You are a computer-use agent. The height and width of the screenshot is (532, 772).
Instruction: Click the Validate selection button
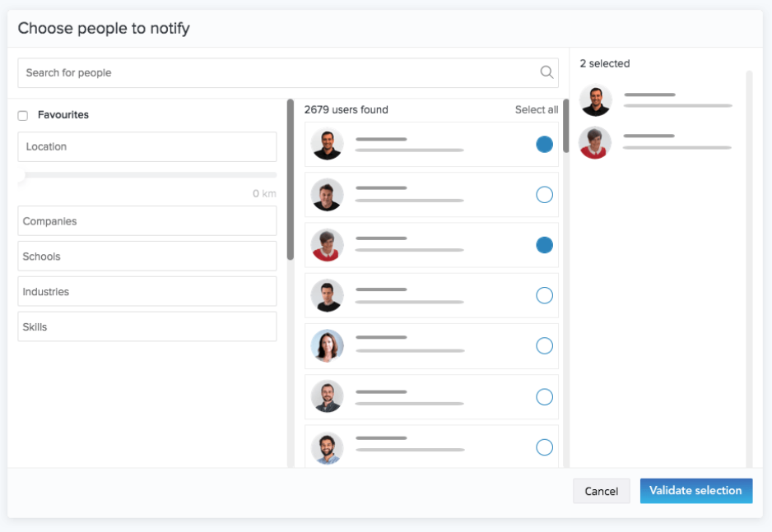coord(695,491)
